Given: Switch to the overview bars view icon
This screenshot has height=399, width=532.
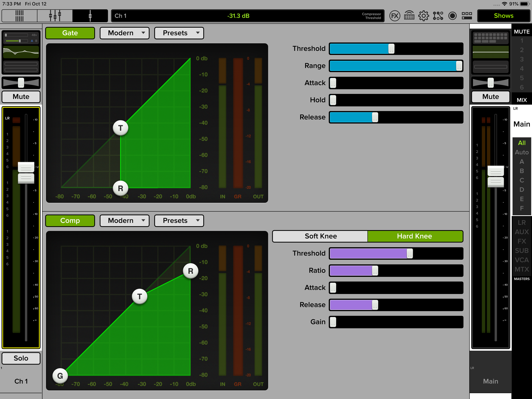Looking at the screenshot, I should point(19,16).
